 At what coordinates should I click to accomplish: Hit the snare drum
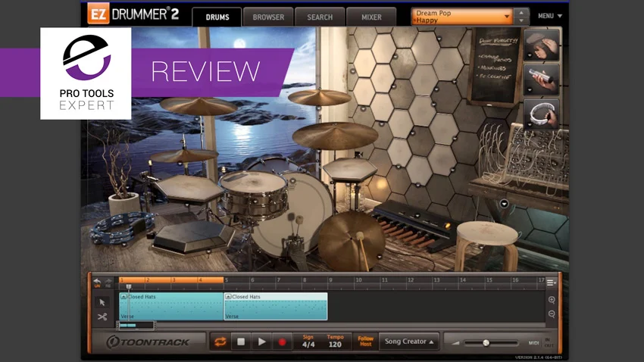click(x=254, y=194)
